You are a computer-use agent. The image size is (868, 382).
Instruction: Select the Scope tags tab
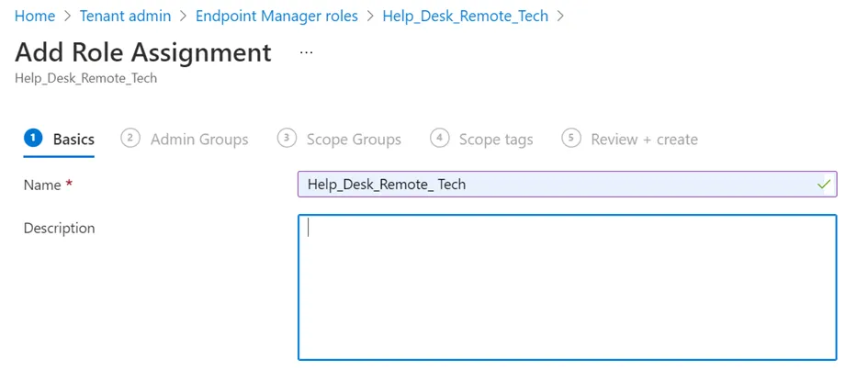pos(496,140)
